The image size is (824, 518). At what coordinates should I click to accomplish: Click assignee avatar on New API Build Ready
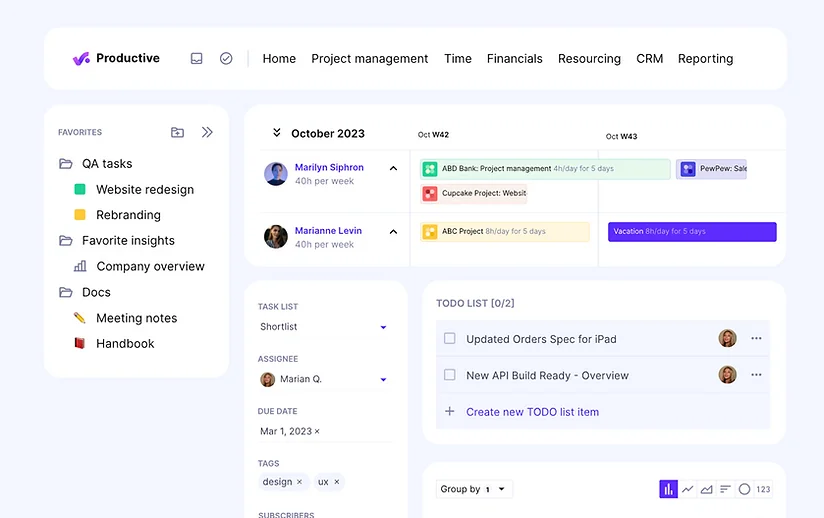(x=727, y=375)
